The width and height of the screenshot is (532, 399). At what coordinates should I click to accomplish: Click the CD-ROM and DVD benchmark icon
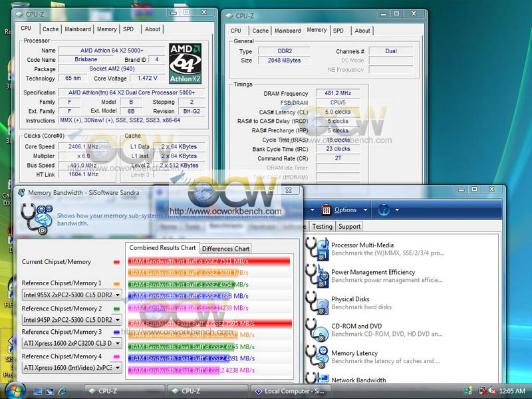(x=317, y=330)
